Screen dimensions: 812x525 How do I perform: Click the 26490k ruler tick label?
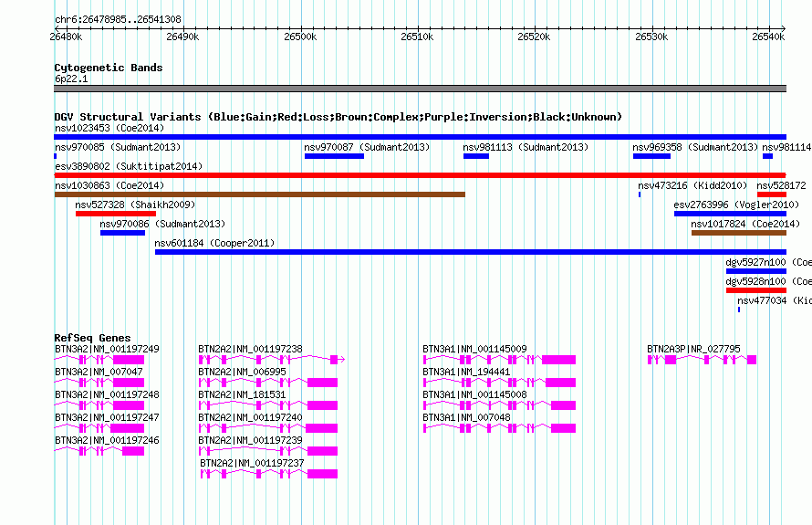[182, 37]
